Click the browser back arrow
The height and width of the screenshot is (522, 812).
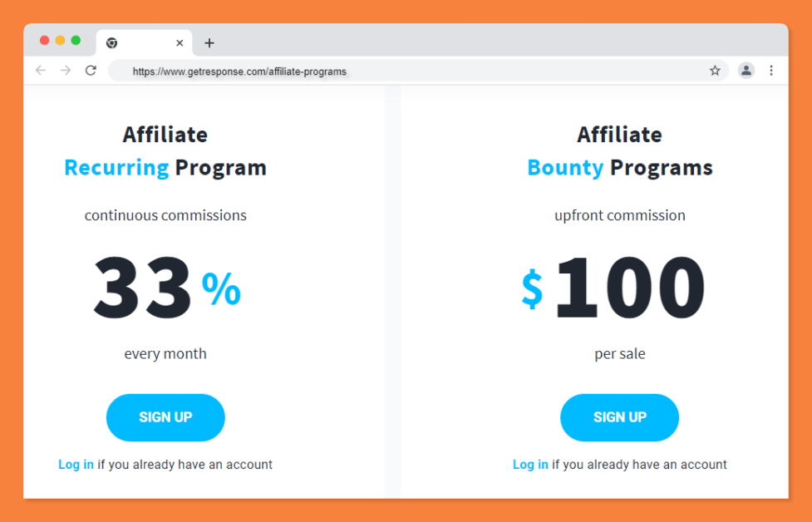(41, 71)
